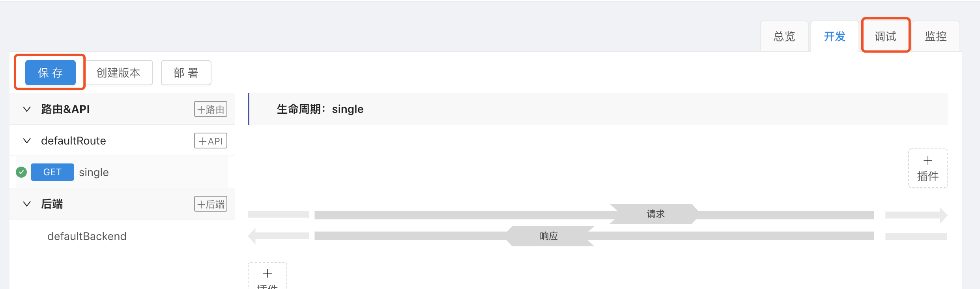This screenshot has height=289, width=980.
Task: Add a plugin via the right 插件 box
Action: (928, 169)
